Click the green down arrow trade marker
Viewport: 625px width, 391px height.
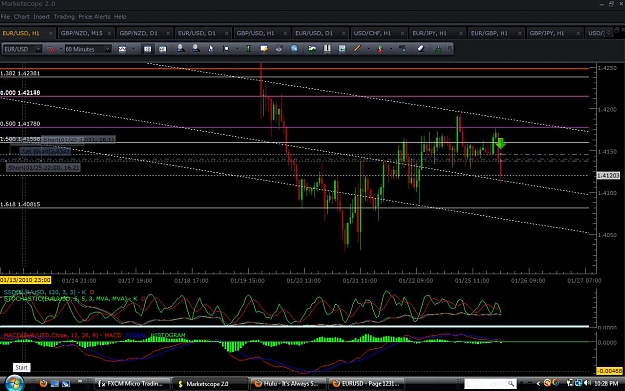(x=500, y=143)
